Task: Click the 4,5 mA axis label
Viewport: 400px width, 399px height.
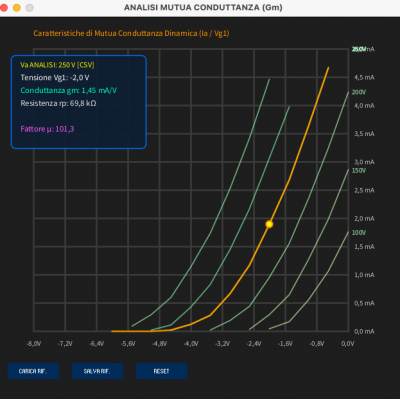Action: click(364, 77)
